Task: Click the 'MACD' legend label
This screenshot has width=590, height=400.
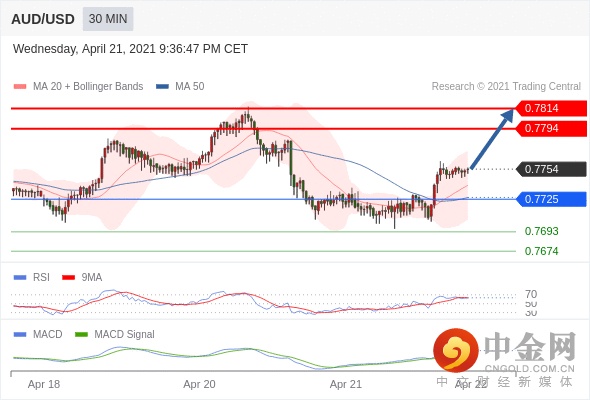Action: click(x=48, y=334)
